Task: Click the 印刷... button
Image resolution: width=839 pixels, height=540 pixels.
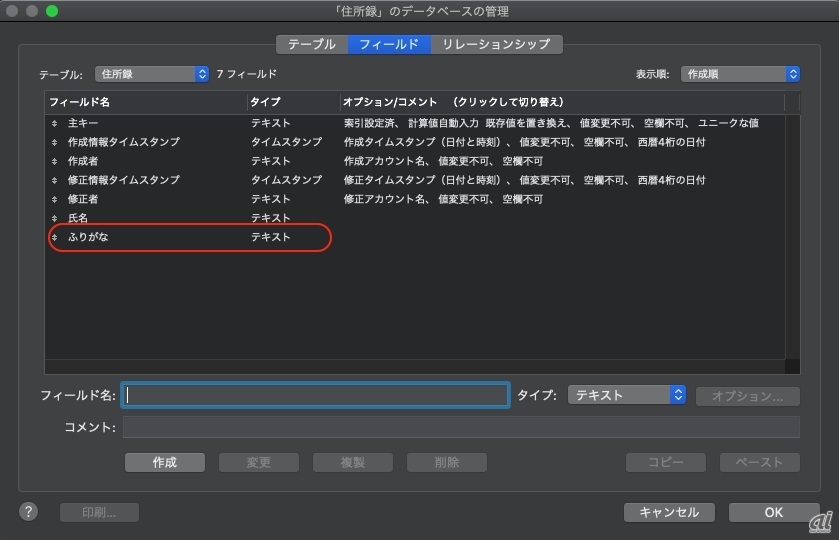Action: click(x=100, y=512)
